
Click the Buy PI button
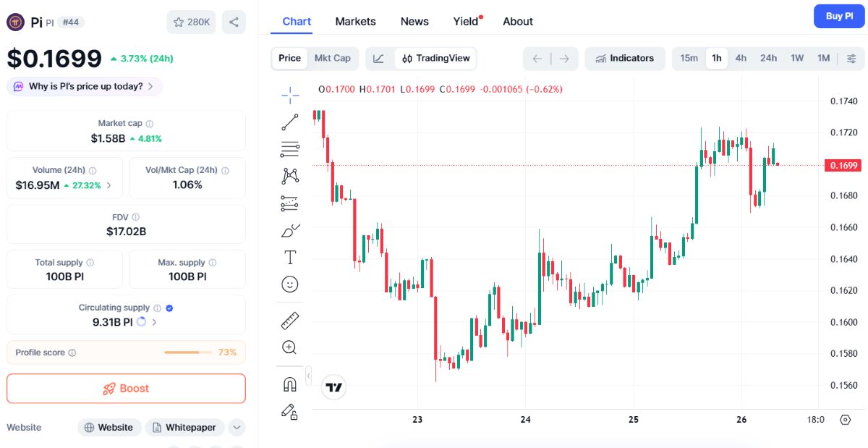(x=839, y=16)
